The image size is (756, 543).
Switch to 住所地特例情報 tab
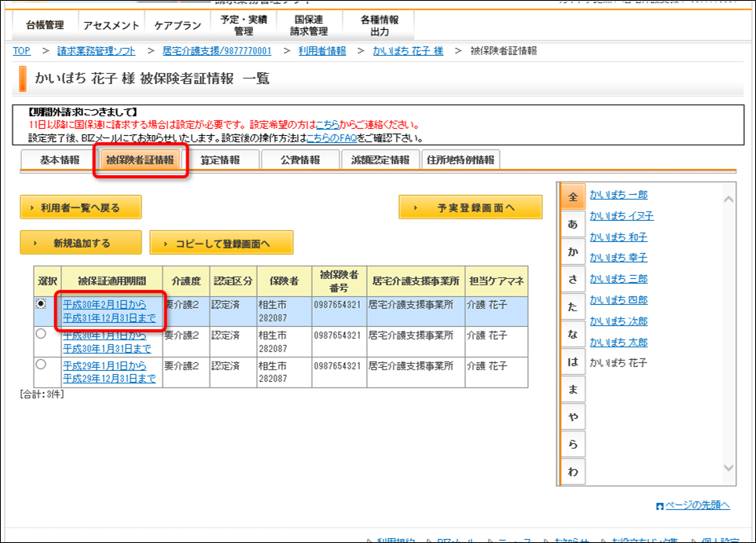[461, 160]
